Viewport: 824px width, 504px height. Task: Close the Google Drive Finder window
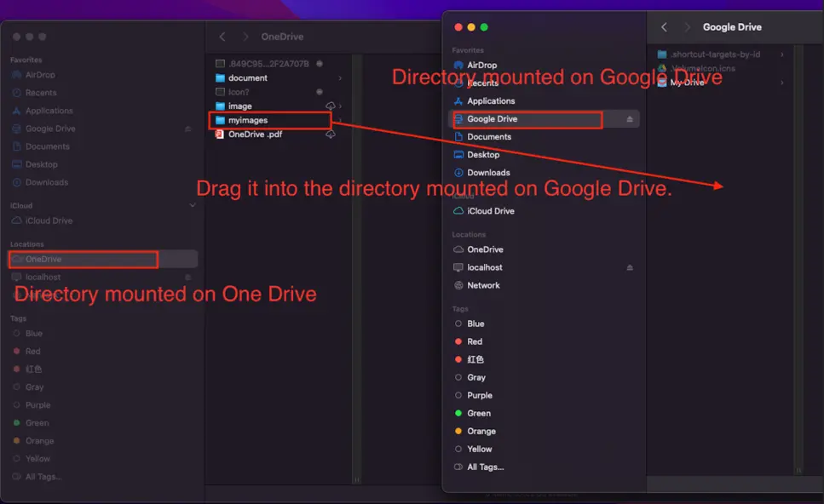click(458, 27)
